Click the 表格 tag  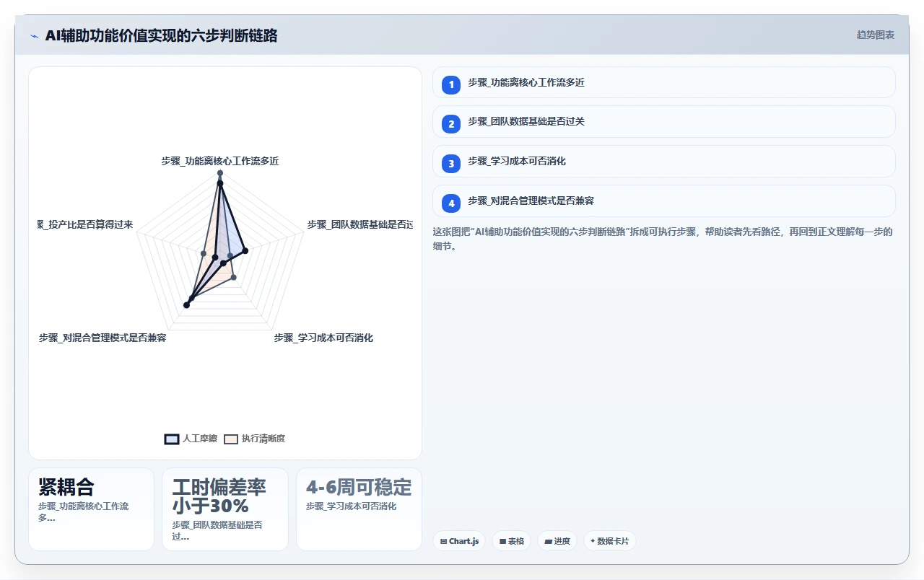pos(511,541)
